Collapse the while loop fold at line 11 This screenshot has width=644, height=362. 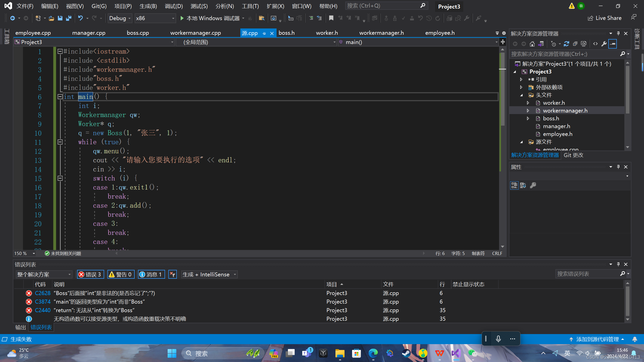tap(60, 142)
